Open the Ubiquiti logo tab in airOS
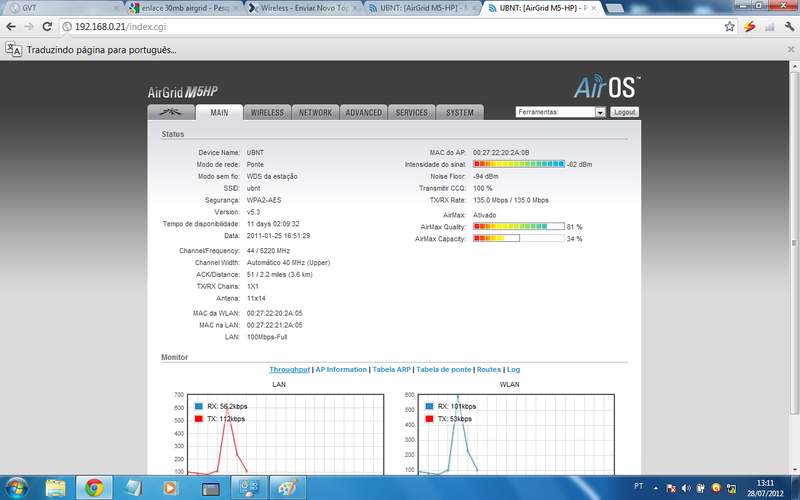Viewport: 800px width, 500px height. pyautogui.click(x=171, y=112)
